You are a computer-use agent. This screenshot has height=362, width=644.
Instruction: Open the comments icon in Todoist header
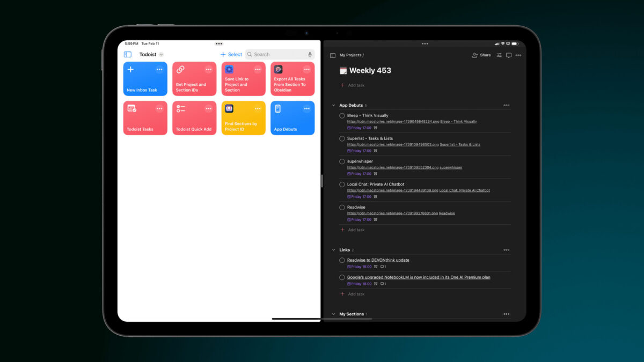point(509,55)
